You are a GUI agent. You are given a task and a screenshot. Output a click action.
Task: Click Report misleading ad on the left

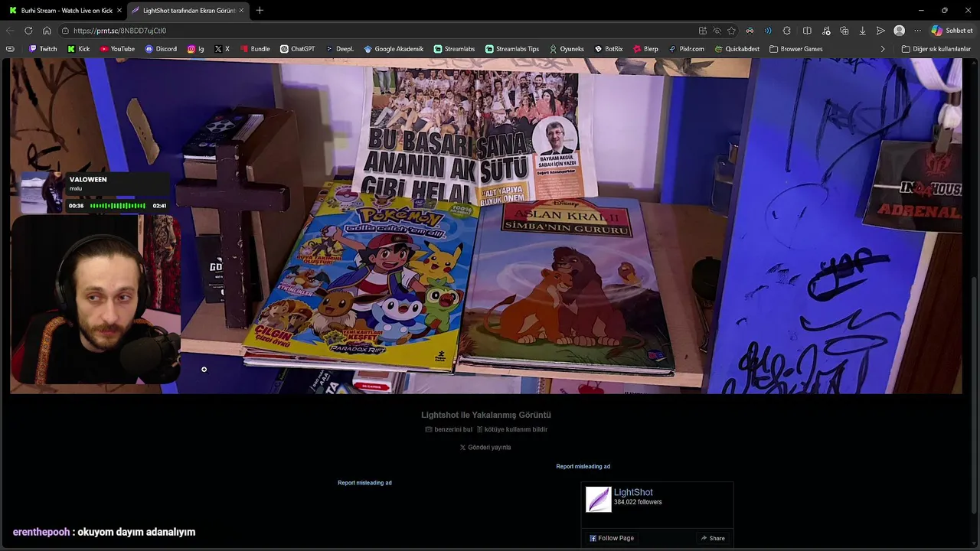click(364, 483)
